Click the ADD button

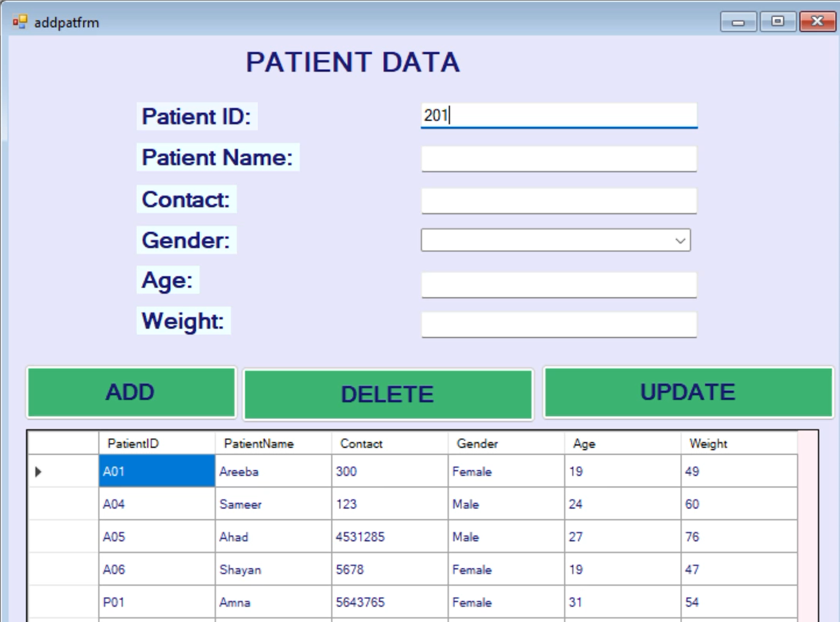click(131, 393)
